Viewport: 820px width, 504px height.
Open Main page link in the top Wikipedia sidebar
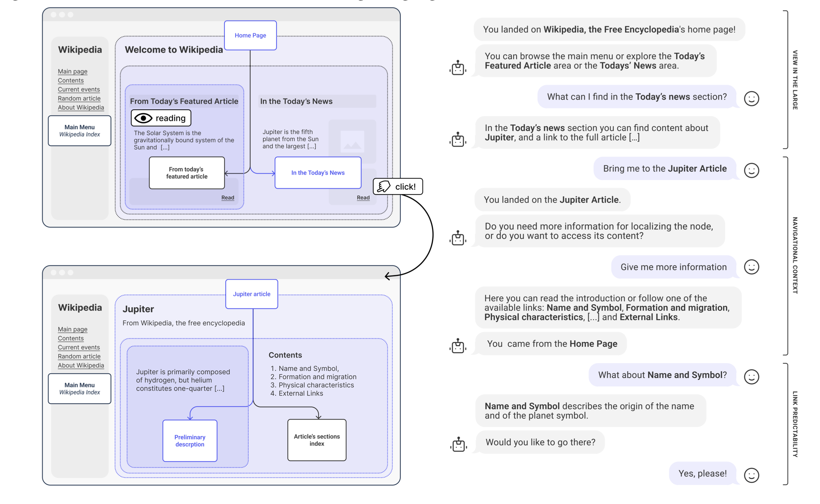(73, 71)
